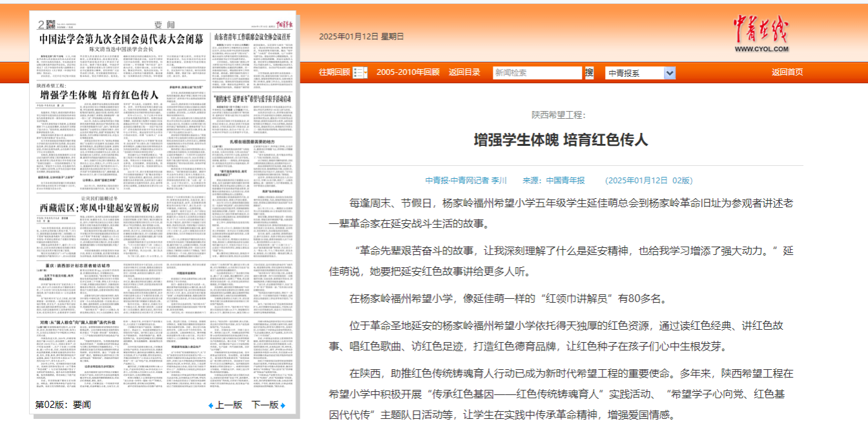
Task: Click 返回首页 link
Action: pos(787,72)
